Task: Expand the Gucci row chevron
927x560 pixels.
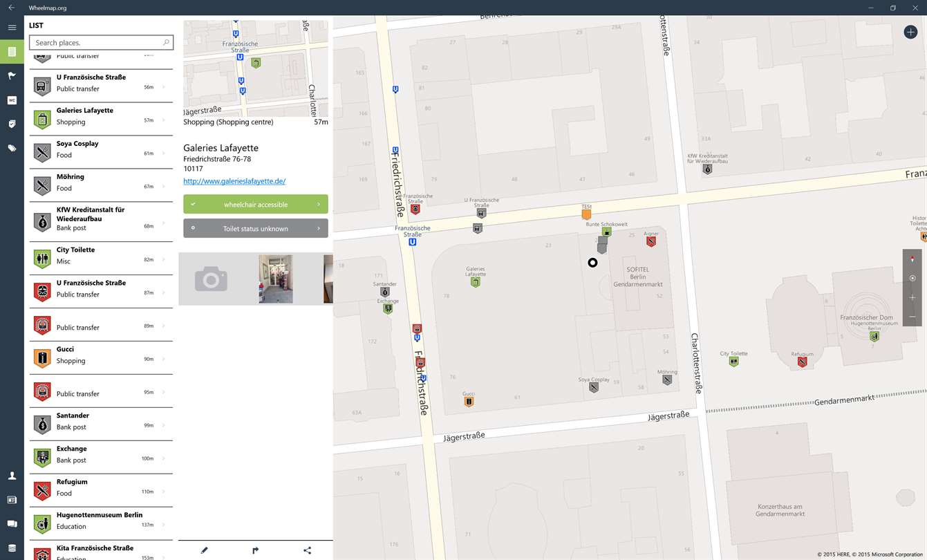Action: (x=164, y=359)
